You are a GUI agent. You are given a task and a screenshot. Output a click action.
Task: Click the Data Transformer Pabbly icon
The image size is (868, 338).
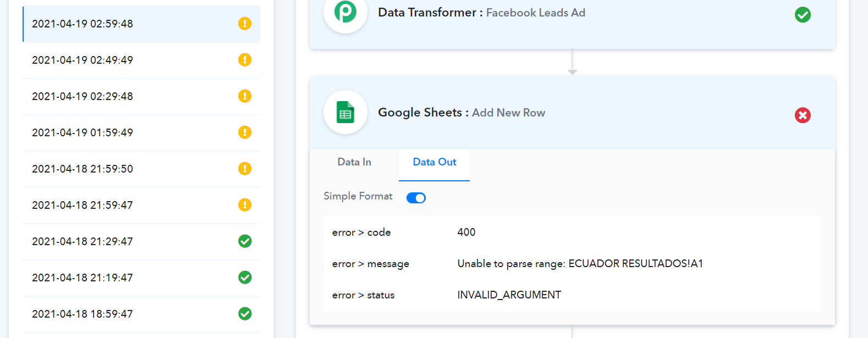tap(345, 13)
